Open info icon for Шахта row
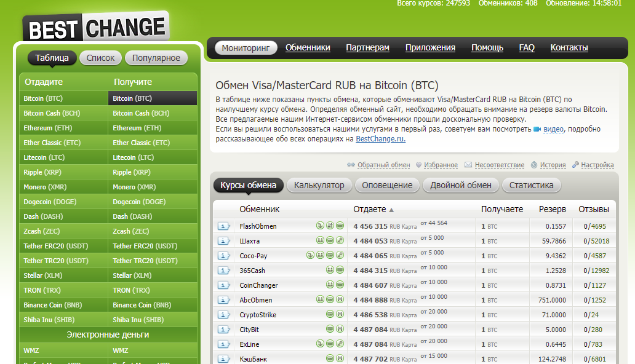The image size is (635, 364). 223,241
